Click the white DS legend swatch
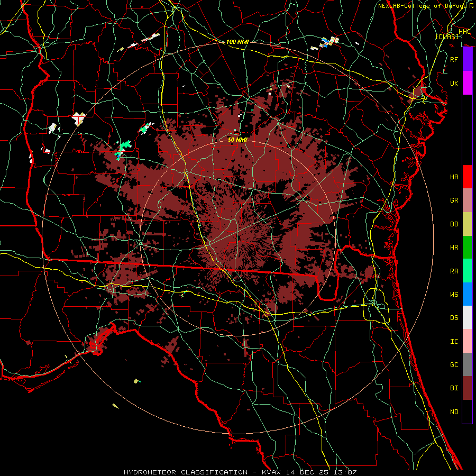 coord(467,317)
